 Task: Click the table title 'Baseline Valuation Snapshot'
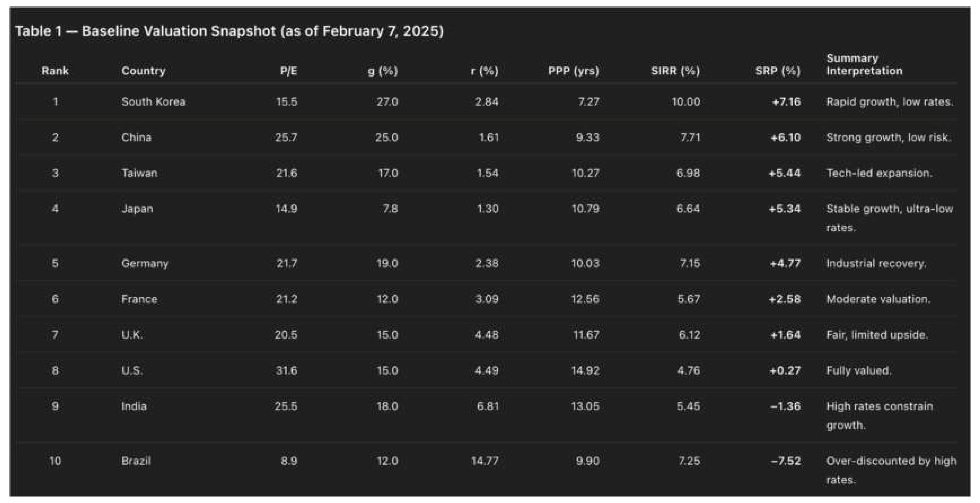pos(229,31)
